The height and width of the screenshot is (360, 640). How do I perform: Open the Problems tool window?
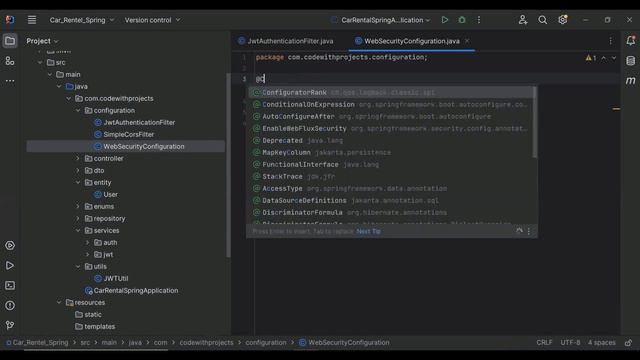(x=10, y=305)
